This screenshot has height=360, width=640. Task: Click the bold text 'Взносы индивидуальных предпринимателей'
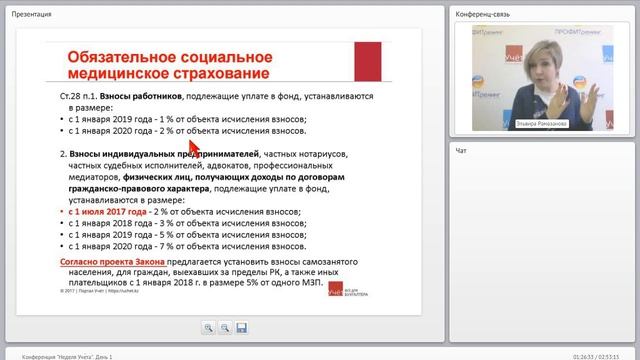[x=164, y=154]
